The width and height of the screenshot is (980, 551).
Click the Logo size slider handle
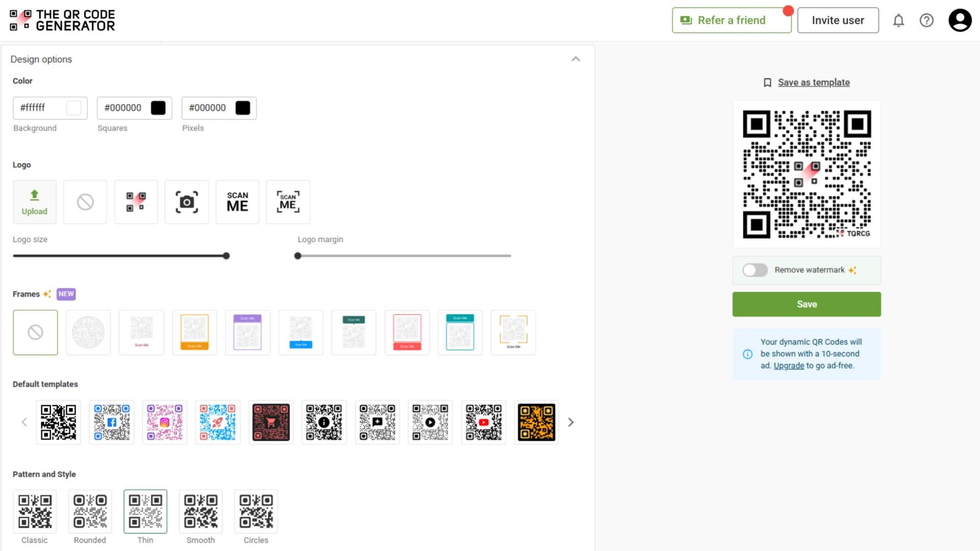point(226,256)
